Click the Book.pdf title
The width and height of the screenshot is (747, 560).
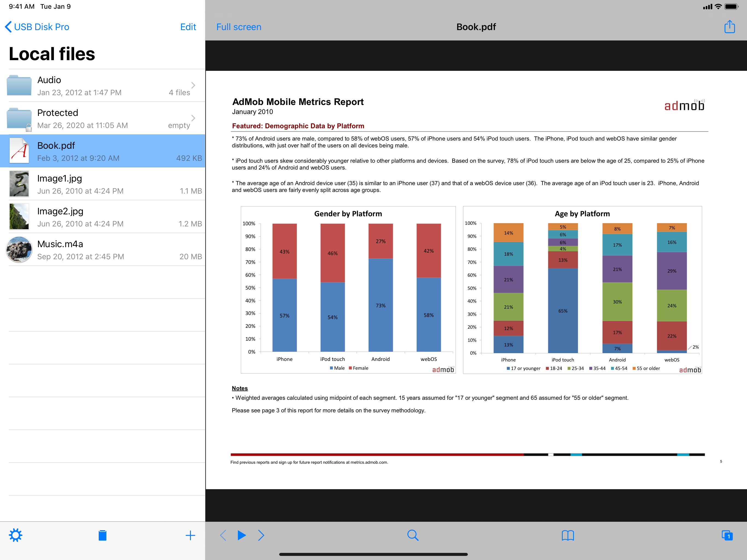pyautogui.click(x=476, y=27)
